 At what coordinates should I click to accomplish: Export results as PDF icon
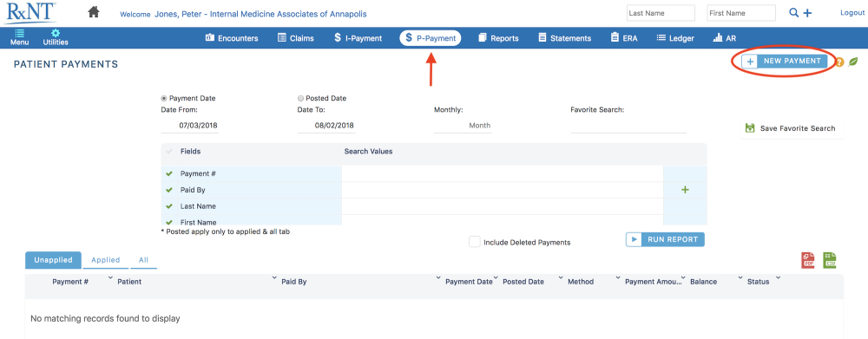[808, 260]
